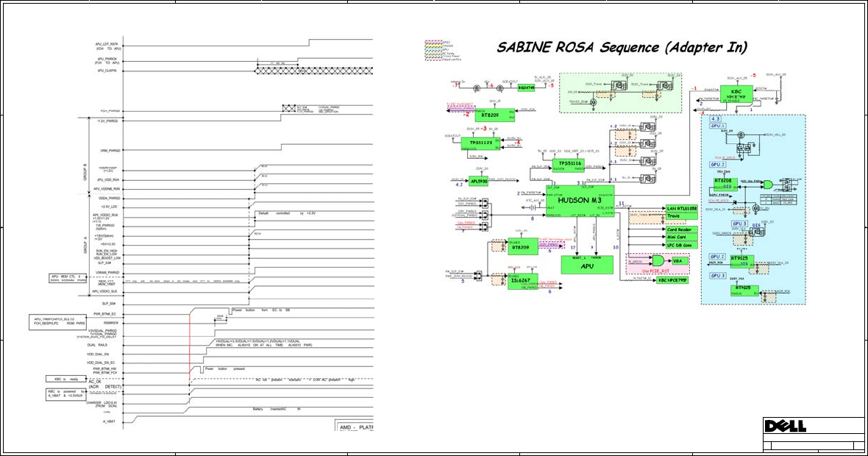
Task: Click the signal color legend
Action: click(442, 50)
